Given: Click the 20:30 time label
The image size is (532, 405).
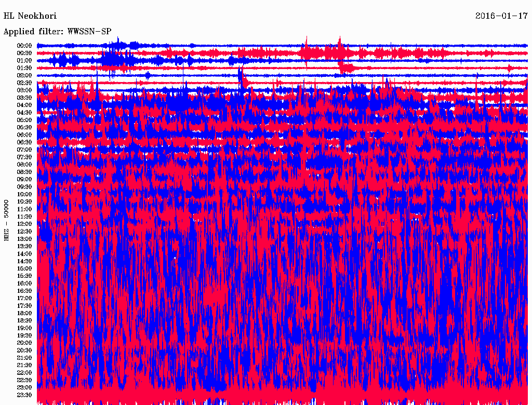Looking at the screenshot, I should (24, 350).
